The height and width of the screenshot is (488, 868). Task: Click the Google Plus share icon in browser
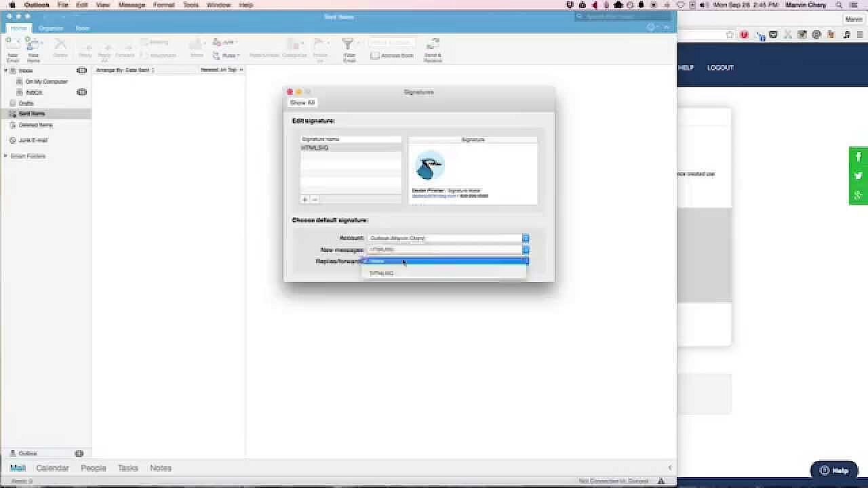[x=859, y=195]
